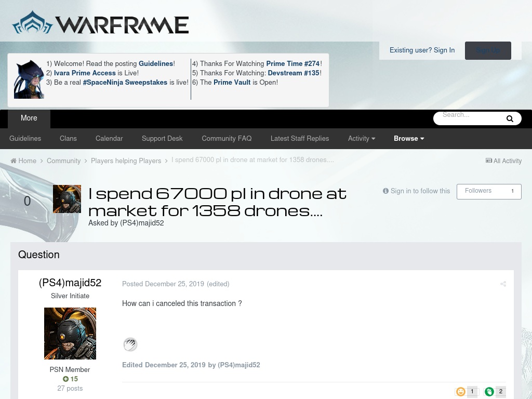
Task: Click the Question section heading
Action: click(x=38, y=255)
